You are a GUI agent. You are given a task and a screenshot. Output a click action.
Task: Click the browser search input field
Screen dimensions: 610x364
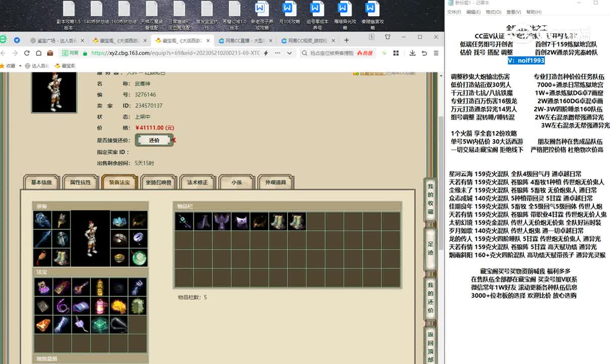tap(331, 53)
